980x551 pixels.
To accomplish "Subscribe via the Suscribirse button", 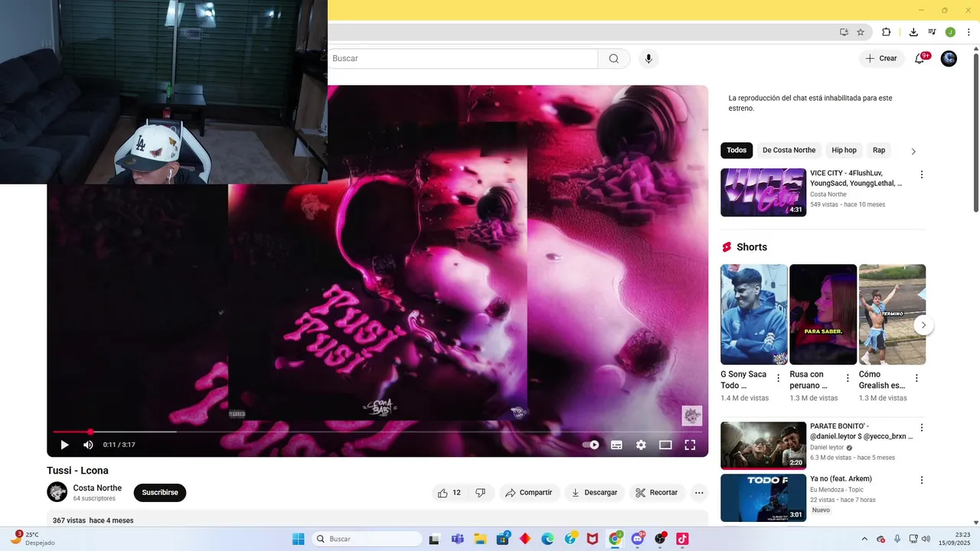I will click(x=160, y=493).
